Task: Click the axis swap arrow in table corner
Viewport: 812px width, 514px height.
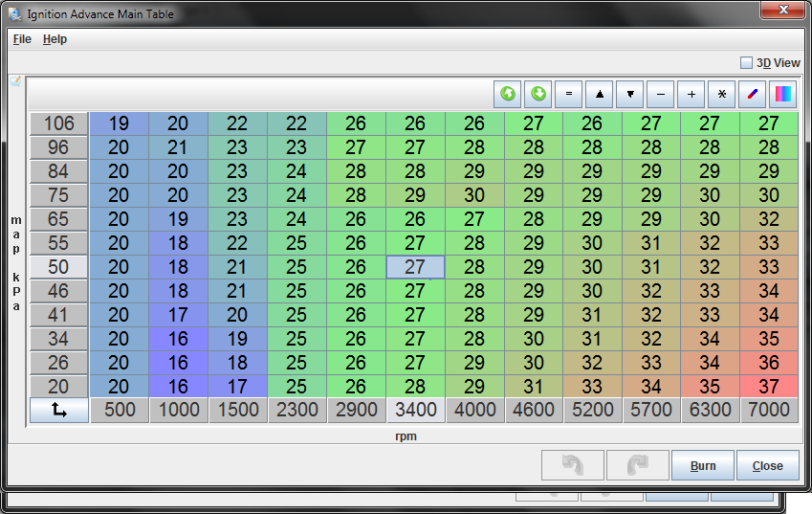Action: point(58,410)
